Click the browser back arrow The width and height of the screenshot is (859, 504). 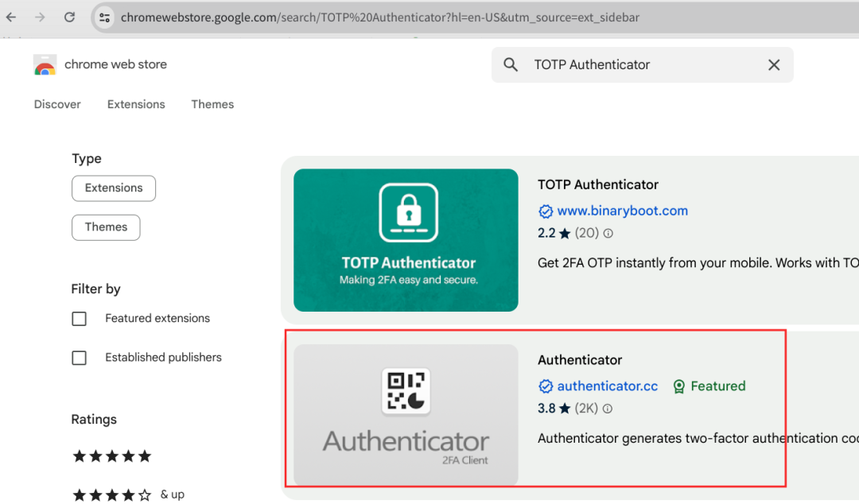(x=11, y=17)
